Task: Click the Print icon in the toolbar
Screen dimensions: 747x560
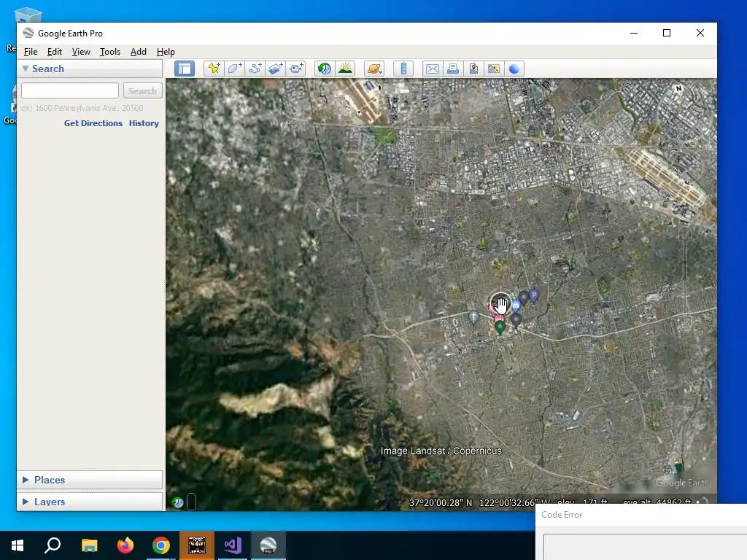Action: coord(452,69)
